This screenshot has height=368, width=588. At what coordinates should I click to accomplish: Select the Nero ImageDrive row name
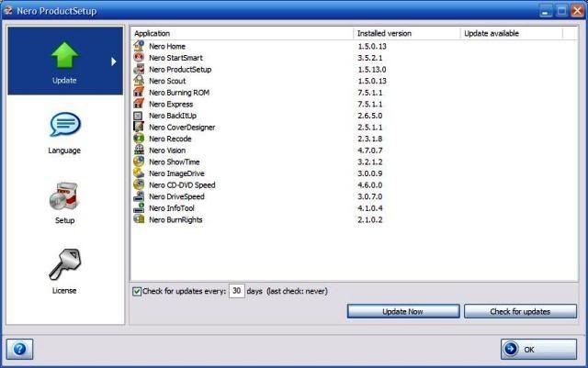point(176,173)
